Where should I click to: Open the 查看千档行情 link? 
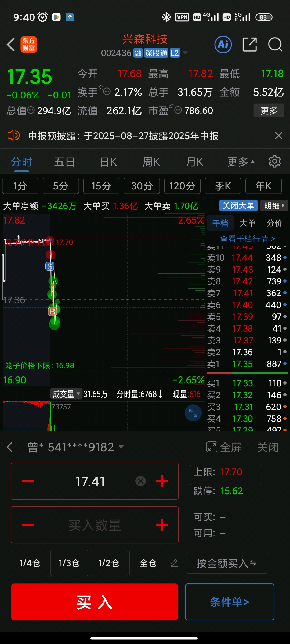pos(247,239)
